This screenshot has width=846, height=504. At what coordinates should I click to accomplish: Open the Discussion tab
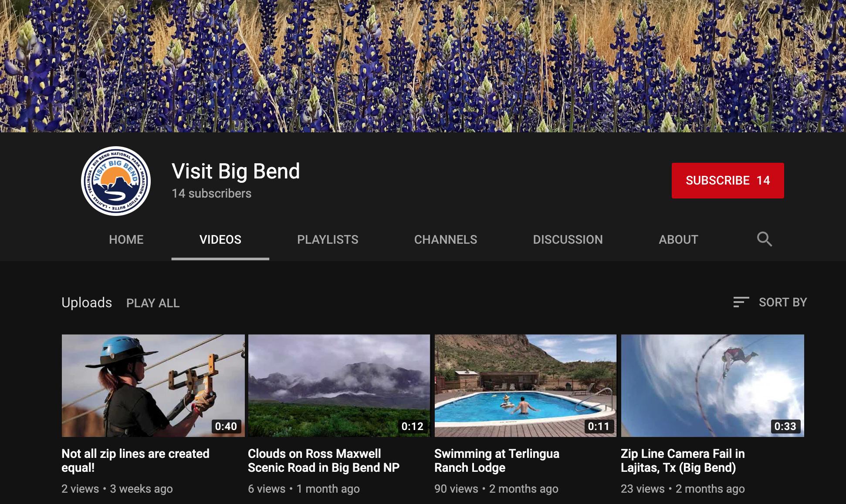point(568,239)
